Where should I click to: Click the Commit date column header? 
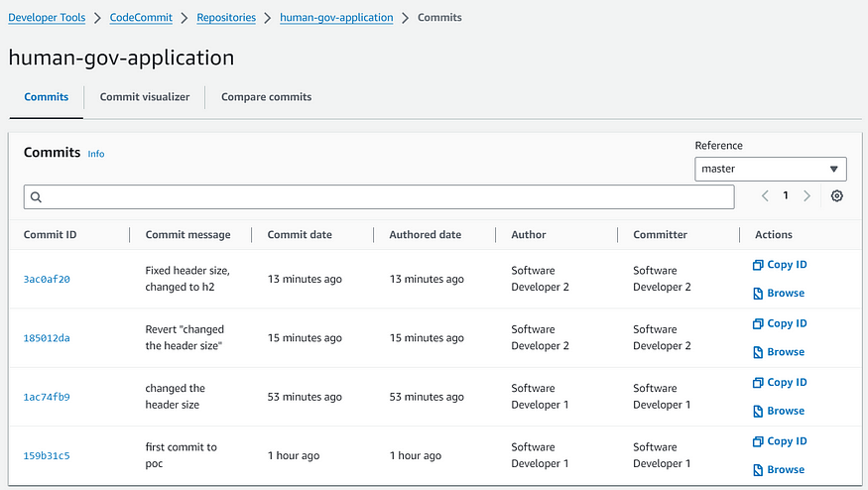point(300,235)
